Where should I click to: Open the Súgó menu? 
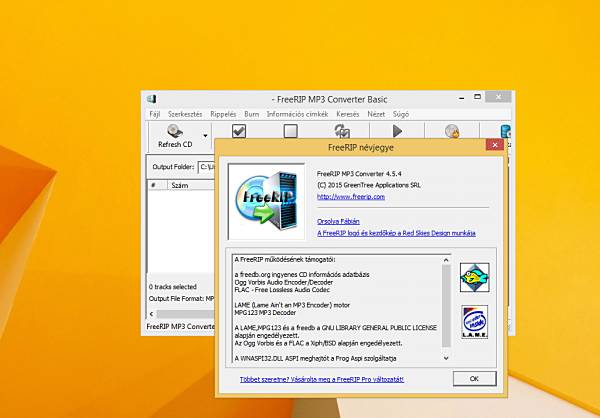pyautogui.click(x=401, y=114)
